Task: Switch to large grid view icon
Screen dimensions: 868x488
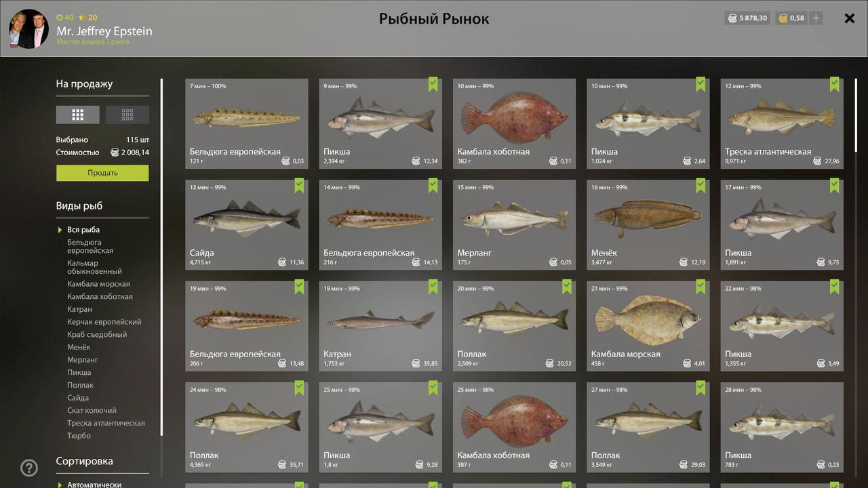Action: pyautogui.click(x=77, y=115)
